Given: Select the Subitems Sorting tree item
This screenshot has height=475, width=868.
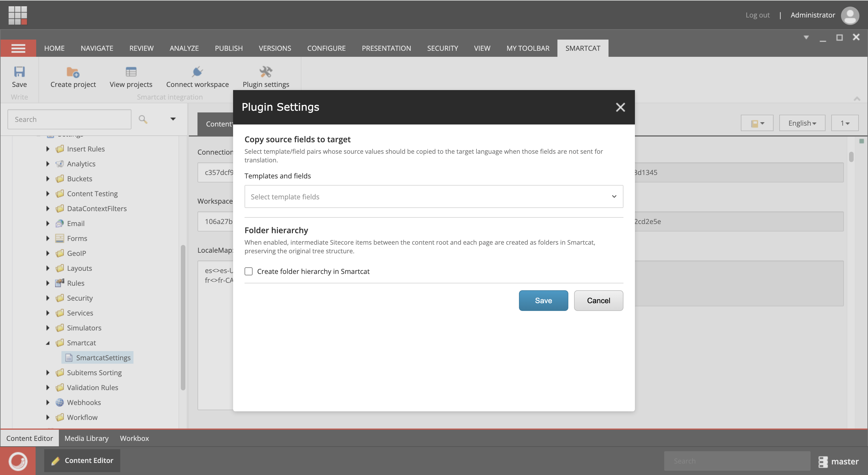Looking at the screenshot, I should click(x=94, y=373).
